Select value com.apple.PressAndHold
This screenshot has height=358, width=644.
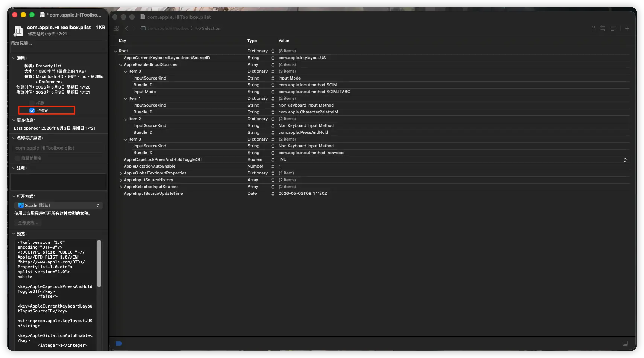(x=303, y=132)
